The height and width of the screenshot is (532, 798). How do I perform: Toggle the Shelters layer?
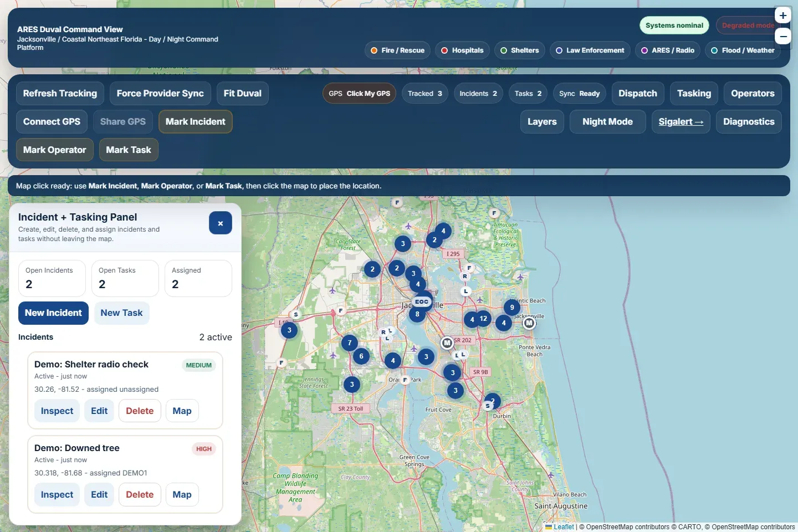tap(519, 50)
